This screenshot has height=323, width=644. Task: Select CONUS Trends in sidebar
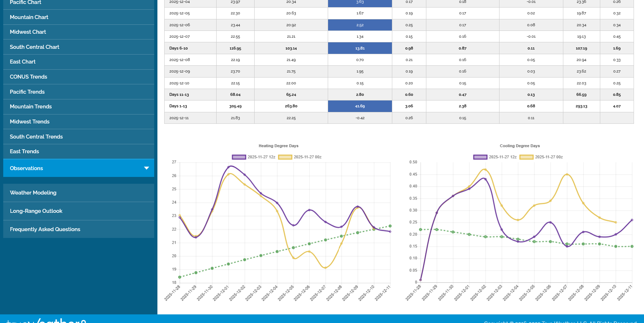pos(28,77)
